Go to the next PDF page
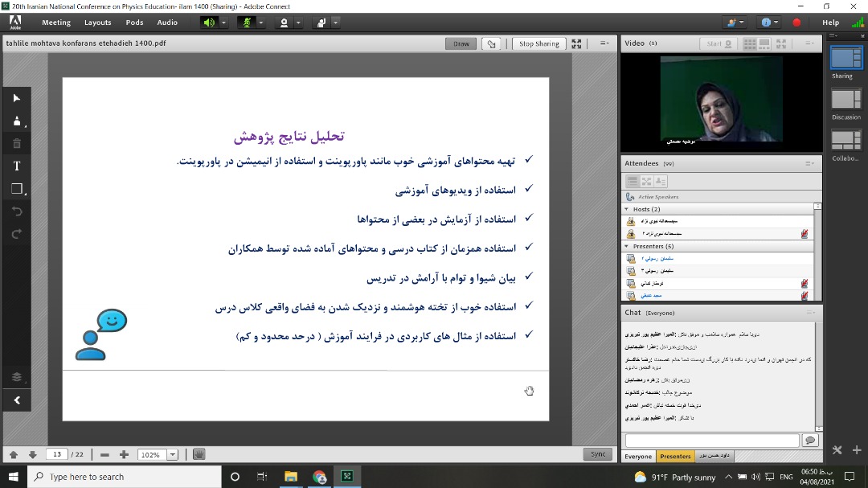The image size is (868, 488). (x=32, y=454)
